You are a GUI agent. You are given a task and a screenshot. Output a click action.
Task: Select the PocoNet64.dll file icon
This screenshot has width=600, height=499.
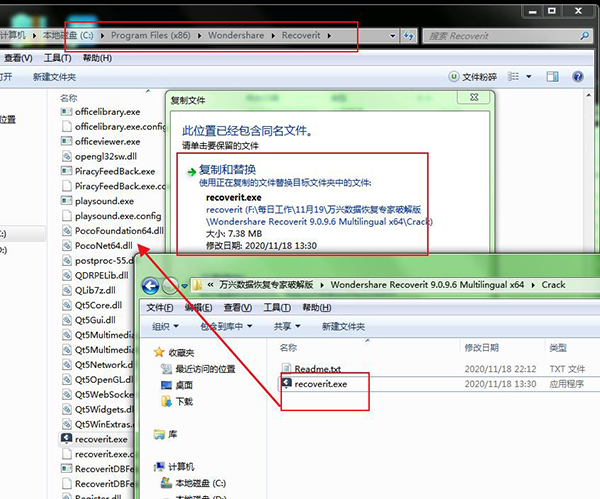click(x=67, y=245)
